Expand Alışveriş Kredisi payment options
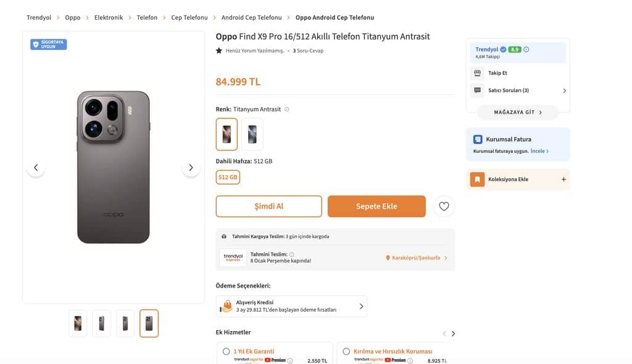The width and height of the screenshot is (632, 364). [361, 306]
